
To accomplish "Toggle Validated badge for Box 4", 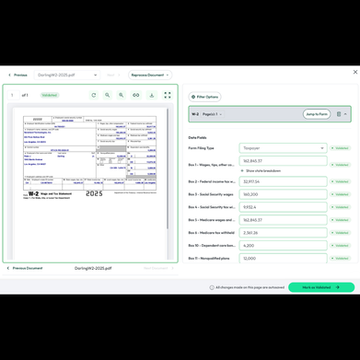I will [x=340, y=207].
